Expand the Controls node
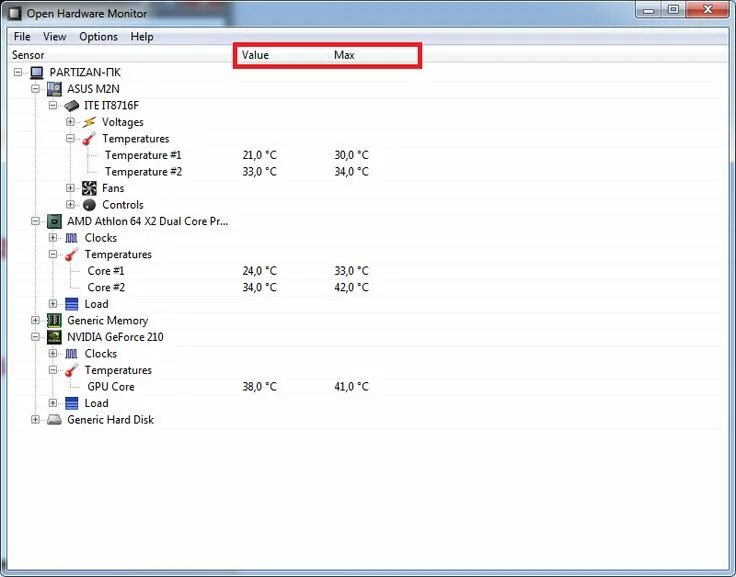The width and height of the screenshot is (736, 577). pyautogui.click(x=70, y=205)
